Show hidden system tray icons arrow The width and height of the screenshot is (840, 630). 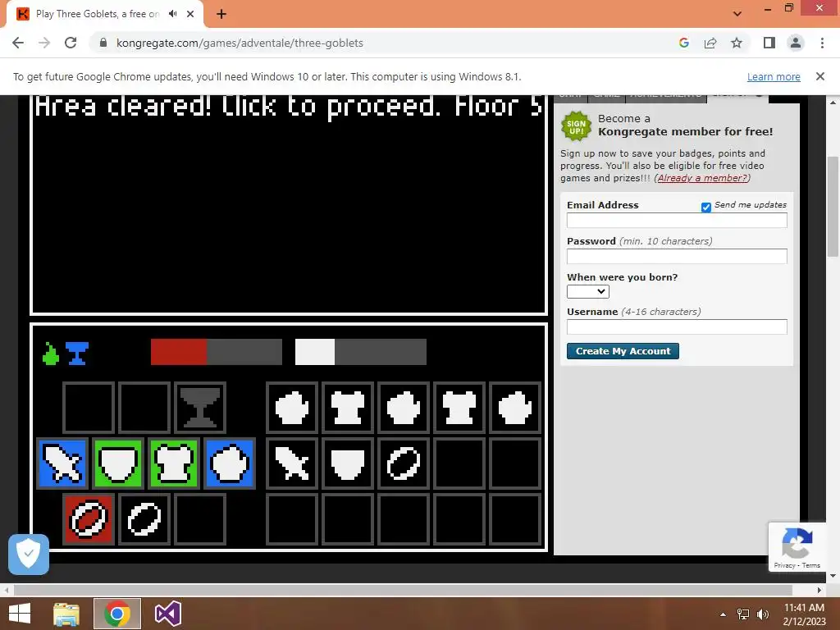(x=723, y=614)
